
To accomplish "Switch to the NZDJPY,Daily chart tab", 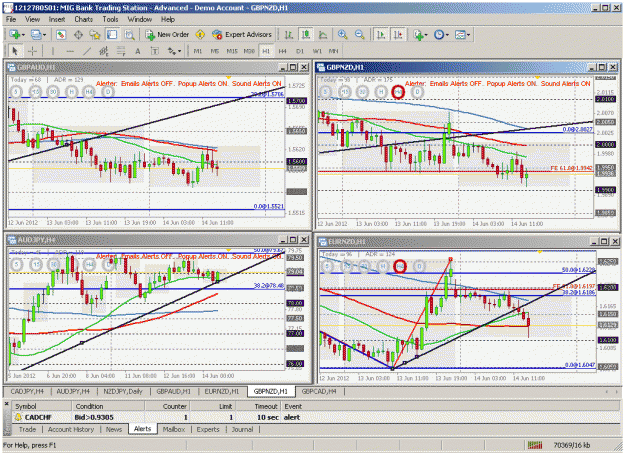I will (123, 391).
